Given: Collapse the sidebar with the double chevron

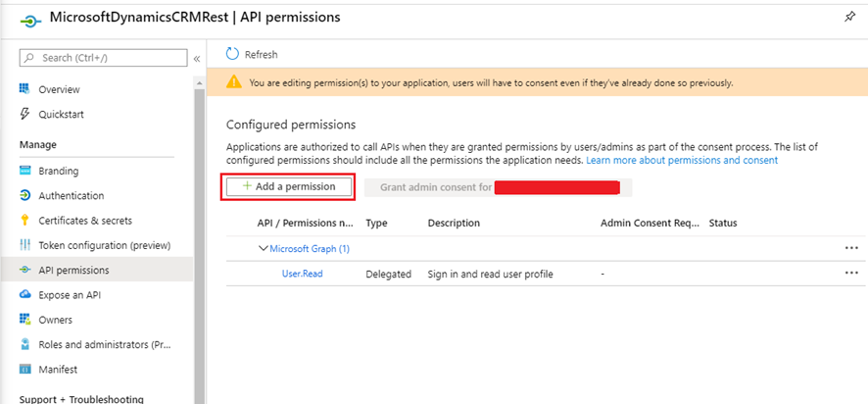Looking at the screenshot, I should (196, 59).
